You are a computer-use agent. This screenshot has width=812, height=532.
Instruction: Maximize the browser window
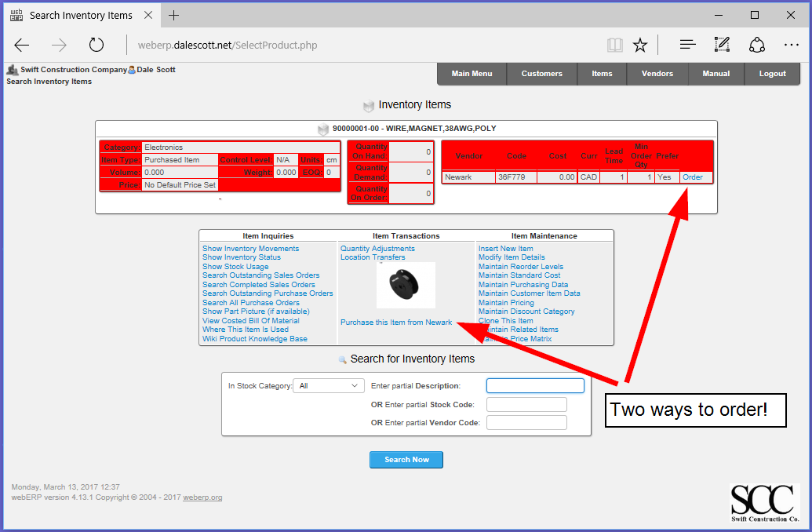(755, 15)
